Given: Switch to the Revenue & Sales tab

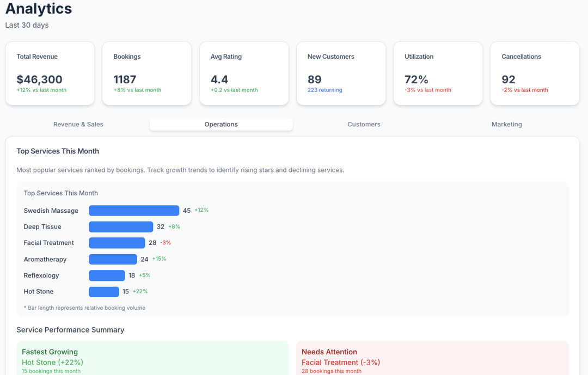Looking at the screenshot, I should pyautogui.click(x=78, y=125).
